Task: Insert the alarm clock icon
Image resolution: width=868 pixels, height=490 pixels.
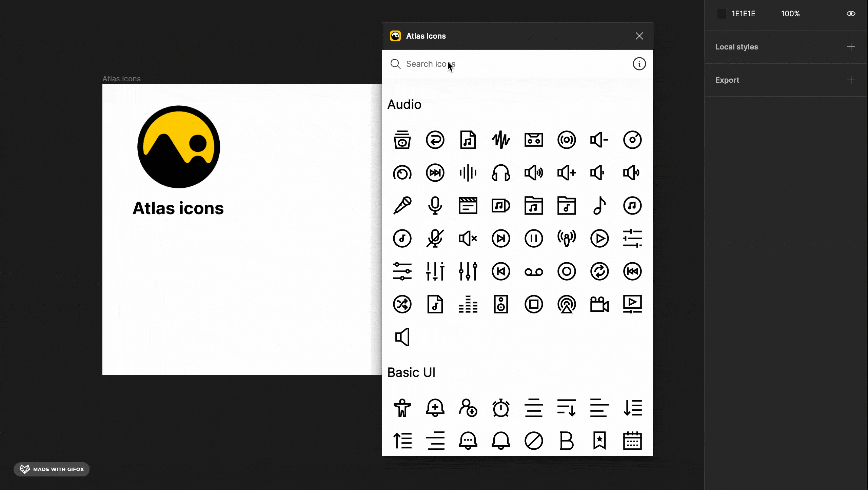Action: coord(501,408)
